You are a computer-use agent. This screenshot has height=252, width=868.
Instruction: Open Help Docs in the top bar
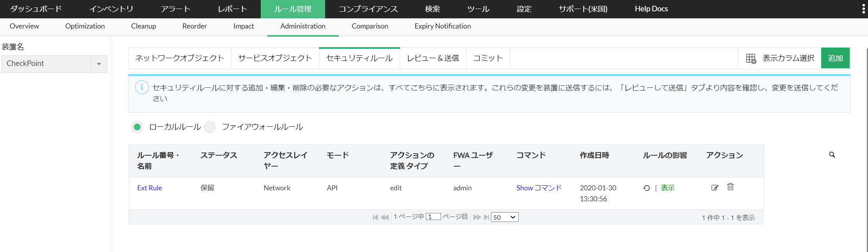tap(651, 9)
